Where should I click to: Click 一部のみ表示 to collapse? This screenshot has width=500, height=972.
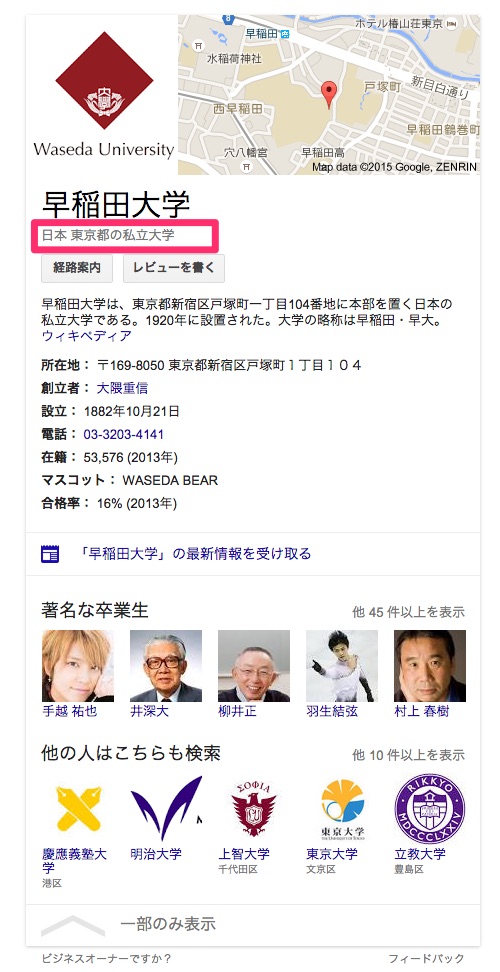click(168, 924)
